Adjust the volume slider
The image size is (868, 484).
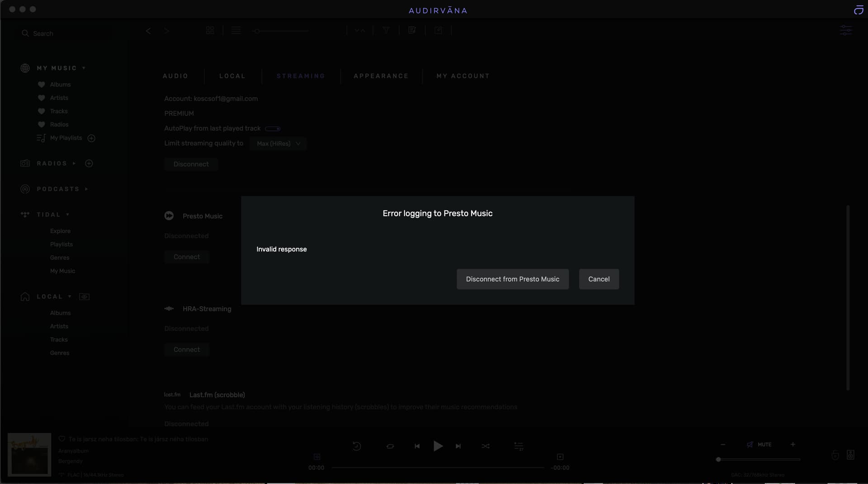(758, 460)
